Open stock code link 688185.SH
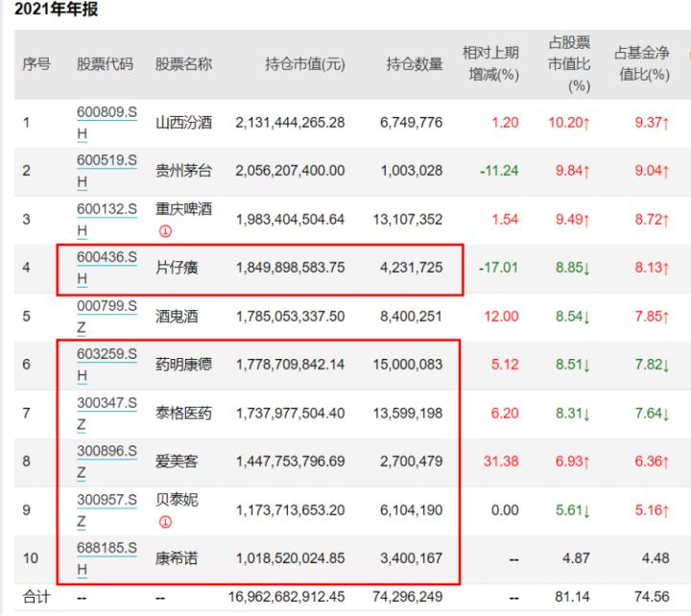This screenshot has width=691, height=616. tap(107, 558)
